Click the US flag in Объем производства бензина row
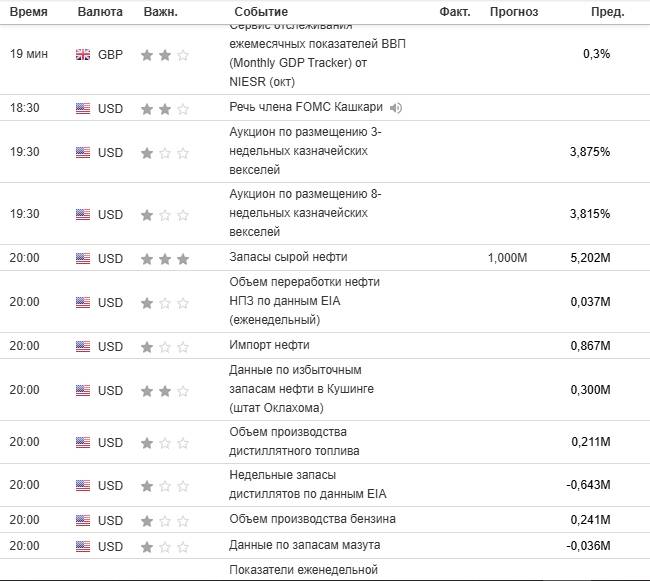650x581 pixels. (x=83, y=521)
